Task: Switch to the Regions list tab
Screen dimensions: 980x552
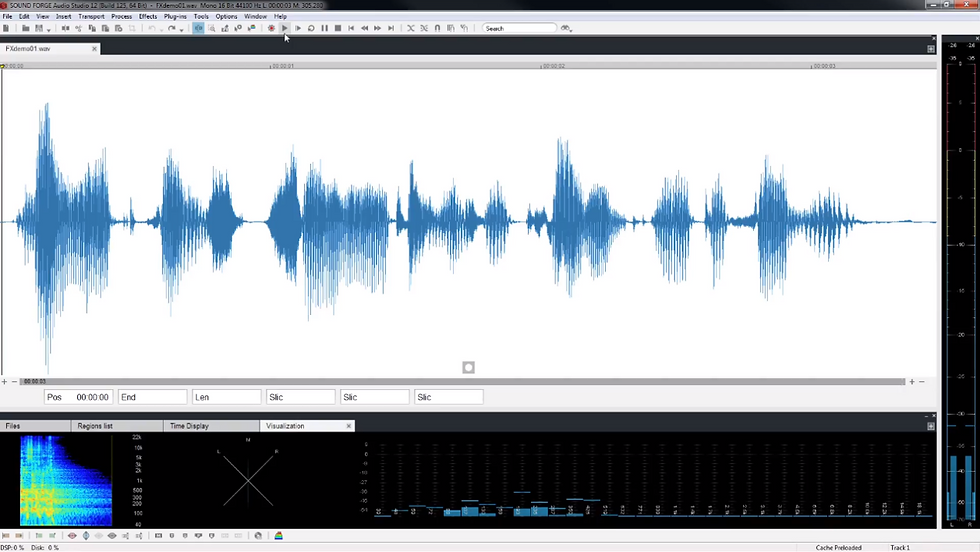Action: pyautogui.click(x=95, y=426)
